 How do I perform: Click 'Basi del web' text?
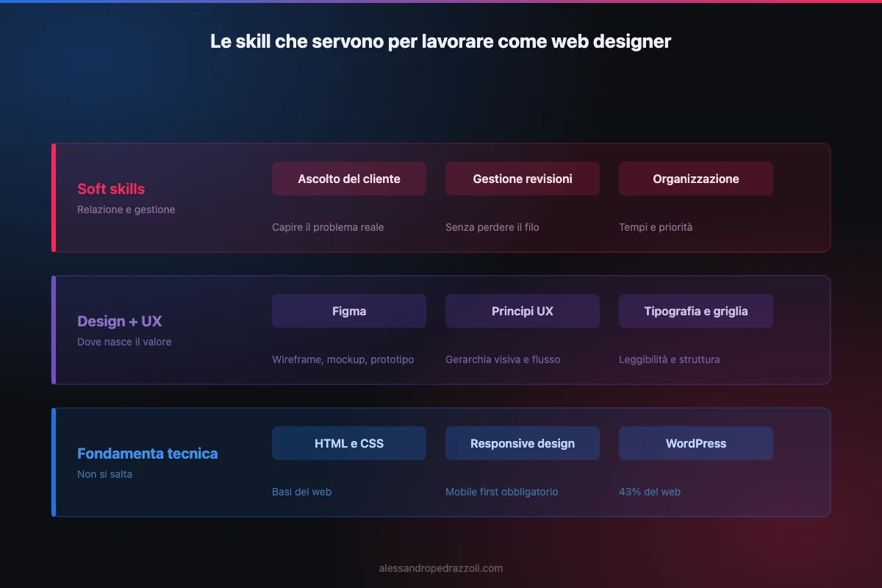(302, 492)
